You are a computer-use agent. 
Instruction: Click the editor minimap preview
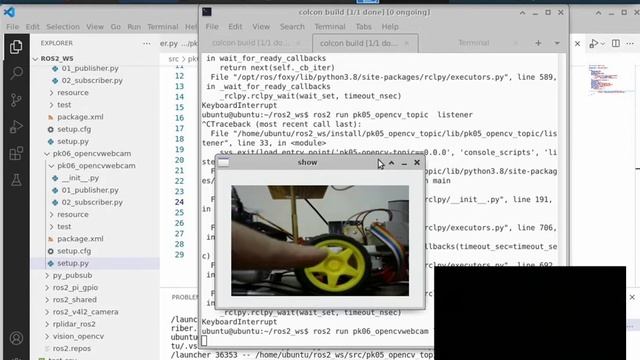tap(607, 80)
